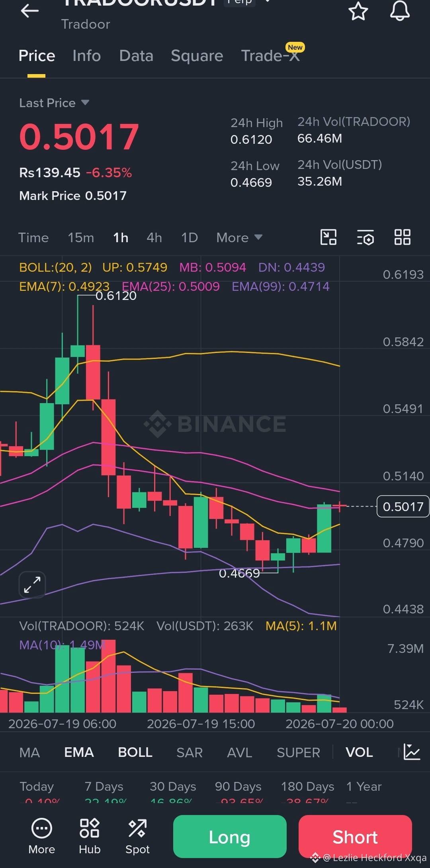Select the Today performance period
This screenshot has height=868, width=430.
[37, 787]
